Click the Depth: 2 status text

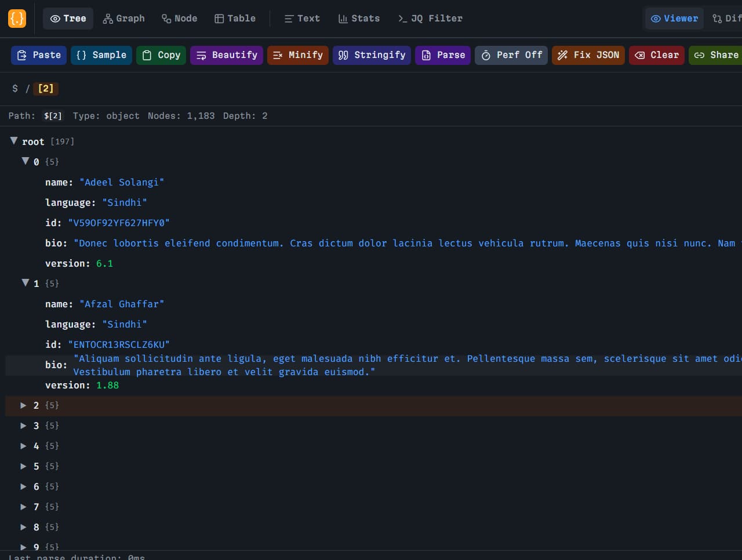click(x=245, y=116)
